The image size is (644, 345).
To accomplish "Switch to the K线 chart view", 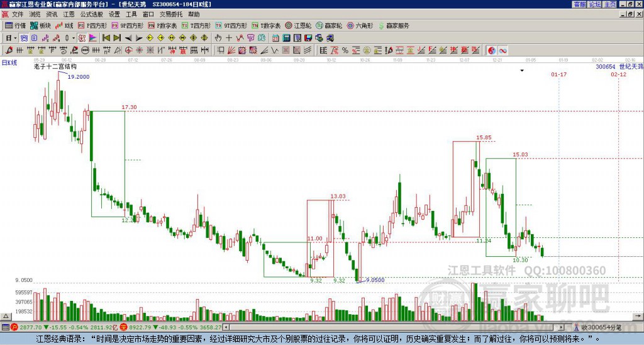I will click(x=64, y=25).
